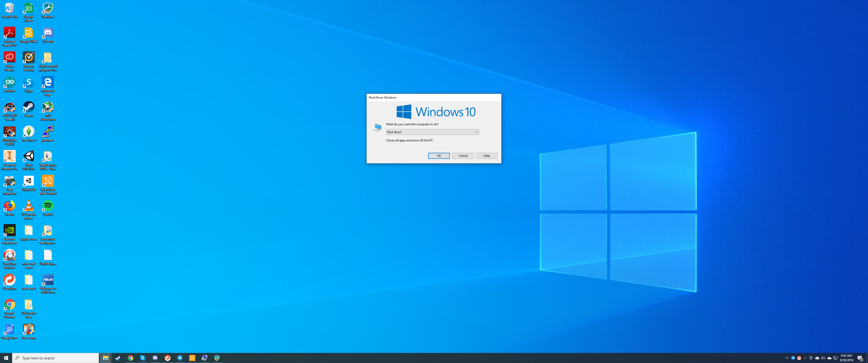
Task: Select the Core Temp desktop icon
Action: 29,332
